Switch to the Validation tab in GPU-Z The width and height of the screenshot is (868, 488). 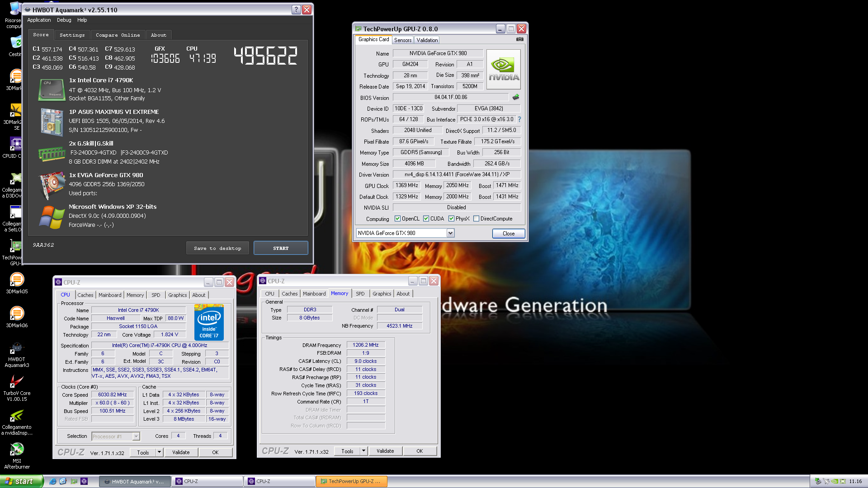(427, 40)
